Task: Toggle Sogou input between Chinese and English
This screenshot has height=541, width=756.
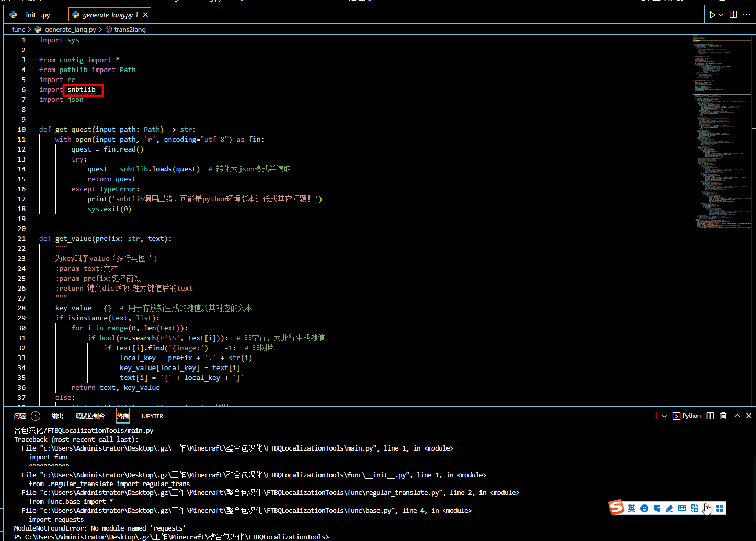Action: 631,508
